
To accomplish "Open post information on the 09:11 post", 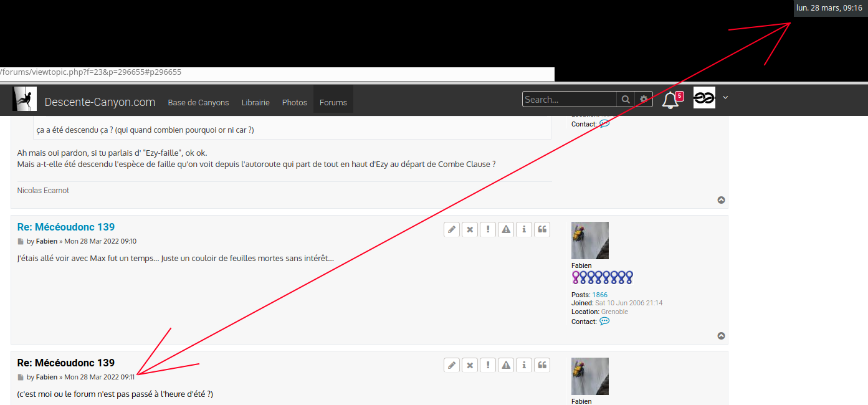I will click(x=524, y=365).
